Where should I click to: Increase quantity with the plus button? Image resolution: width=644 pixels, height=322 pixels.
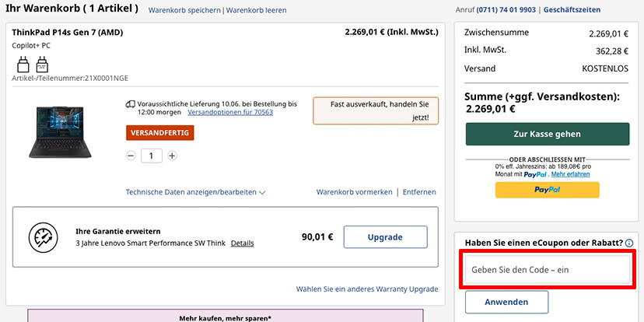point(173,156)
